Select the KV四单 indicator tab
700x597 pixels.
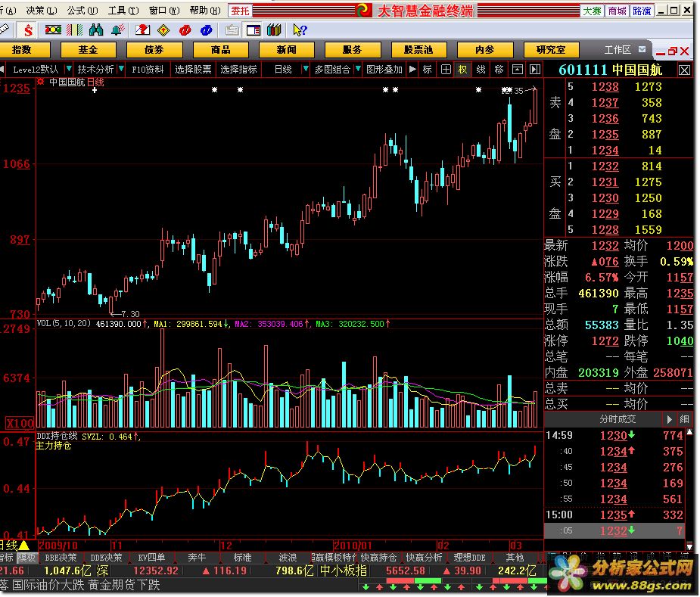click(x=151, y=557)
